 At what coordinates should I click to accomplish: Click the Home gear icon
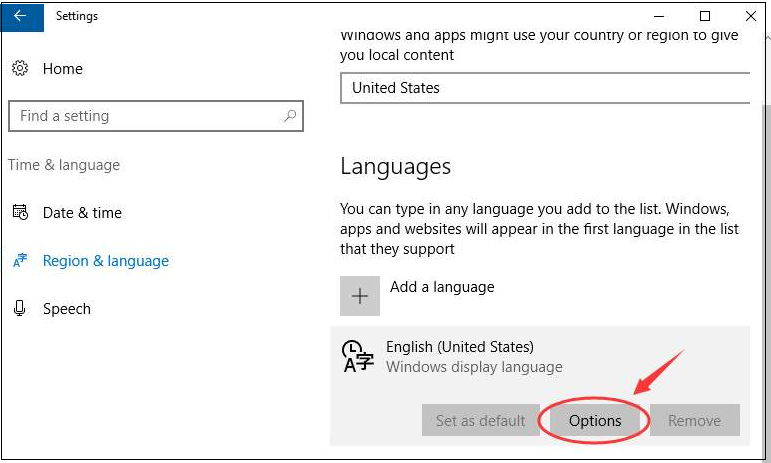20,68
